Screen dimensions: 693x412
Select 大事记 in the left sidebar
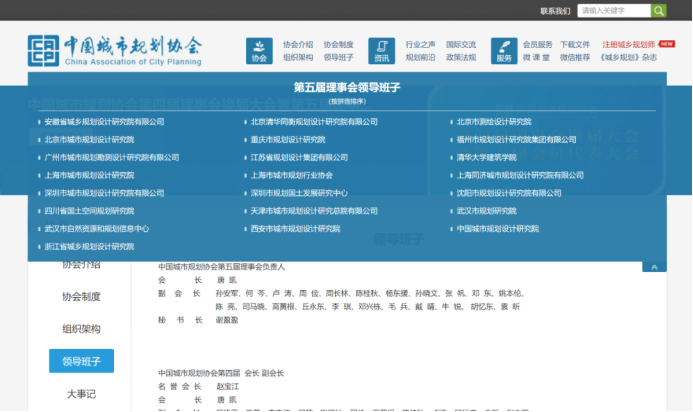pyautogui.click(x=81, y=394)
